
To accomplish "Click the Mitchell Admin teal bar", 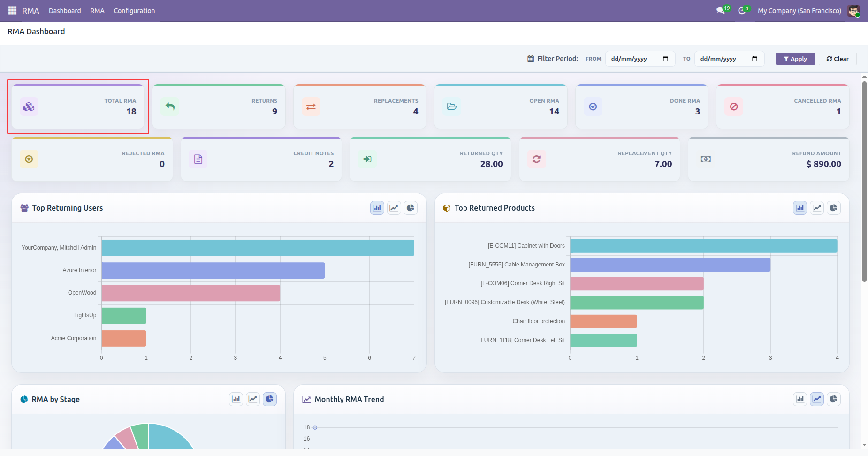I will coord(258,248).
